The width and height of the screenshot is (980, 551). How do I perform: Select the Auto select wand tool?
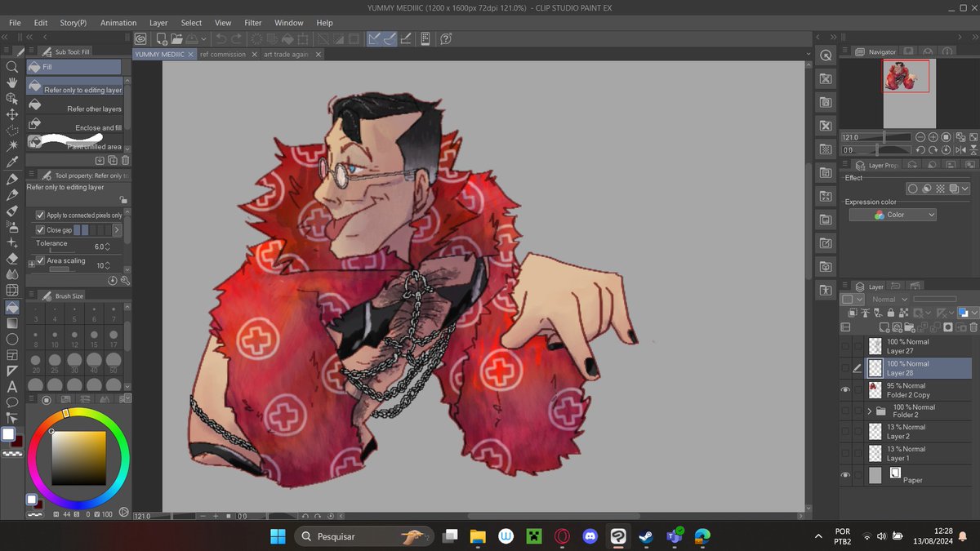[x=12, y=146]
